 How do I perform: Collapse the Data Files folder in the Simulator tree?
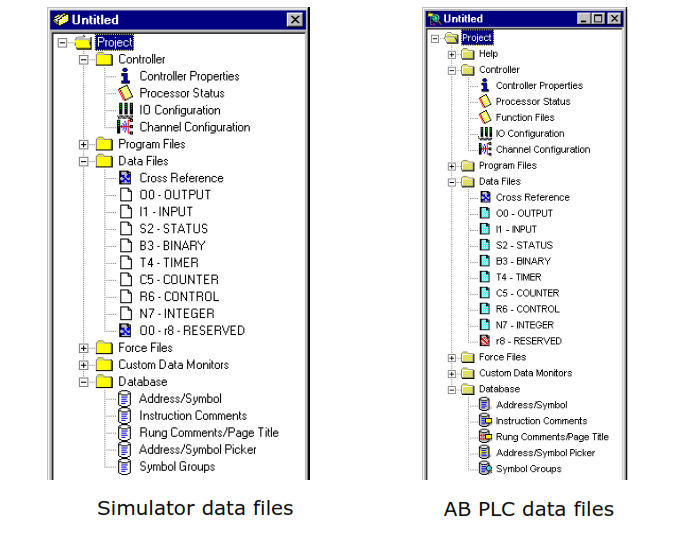(84, 161)
